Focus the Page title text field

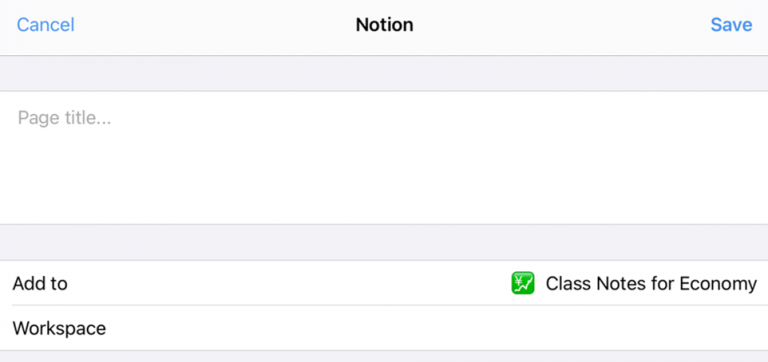tap(384, 157)
